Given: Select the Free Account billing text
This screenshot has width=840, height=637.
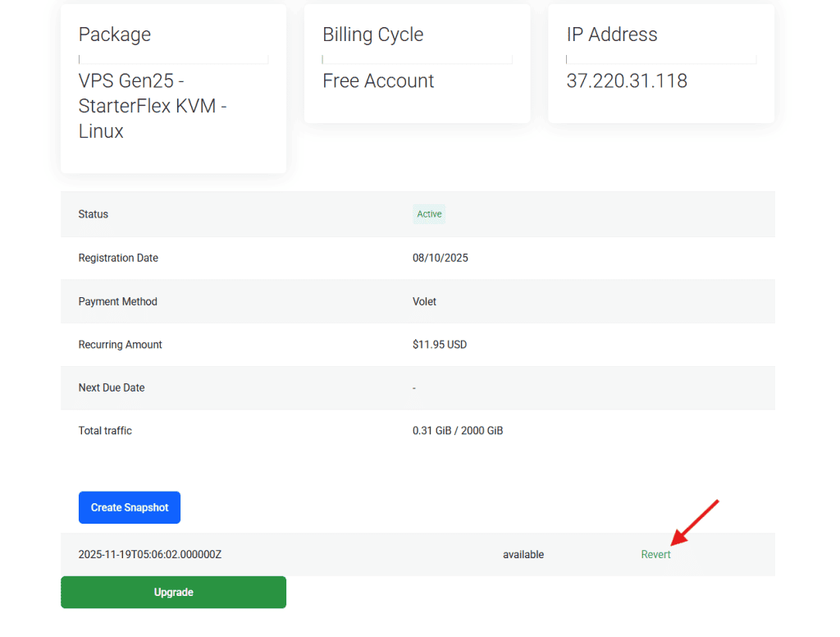Looking at the screenshot, I should [x=378, y=81].
